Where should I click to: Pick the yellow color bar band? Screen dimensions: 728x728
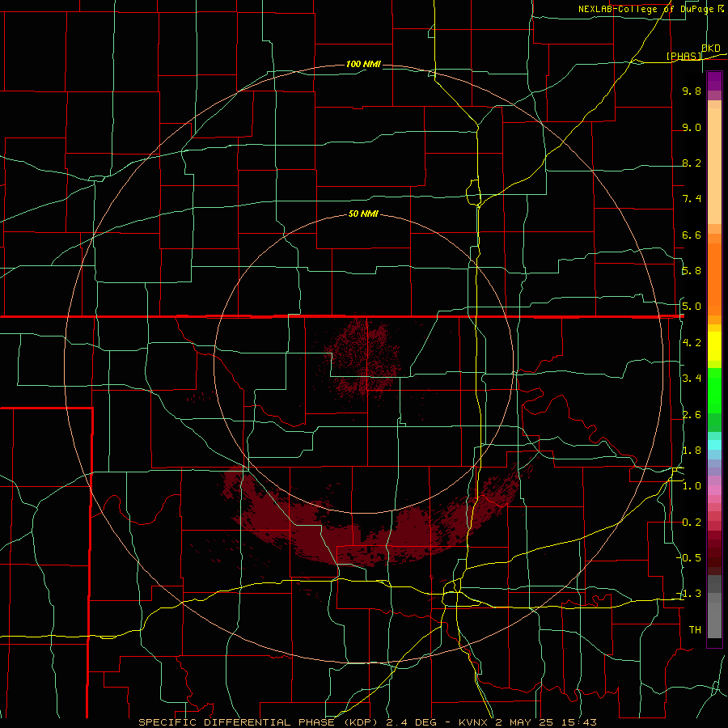coord(714,346)
